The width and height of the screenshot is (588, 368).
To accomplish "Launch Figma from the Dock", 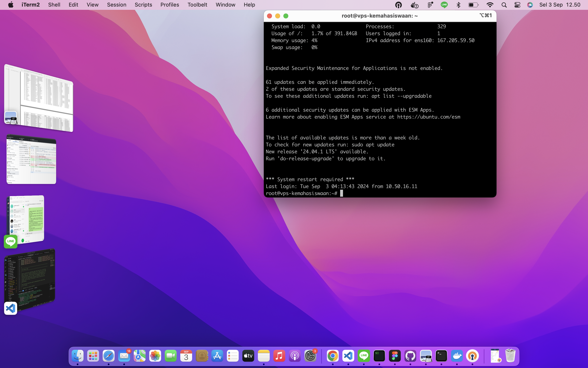I will (x=395, y=356).
